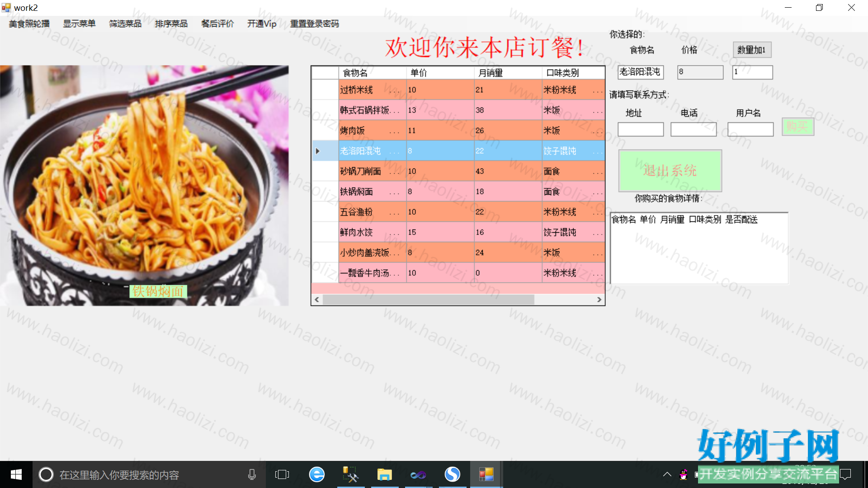868x488 pixels.
Task: Click the microphone icon in the search box
Action: tap(252, 474)
